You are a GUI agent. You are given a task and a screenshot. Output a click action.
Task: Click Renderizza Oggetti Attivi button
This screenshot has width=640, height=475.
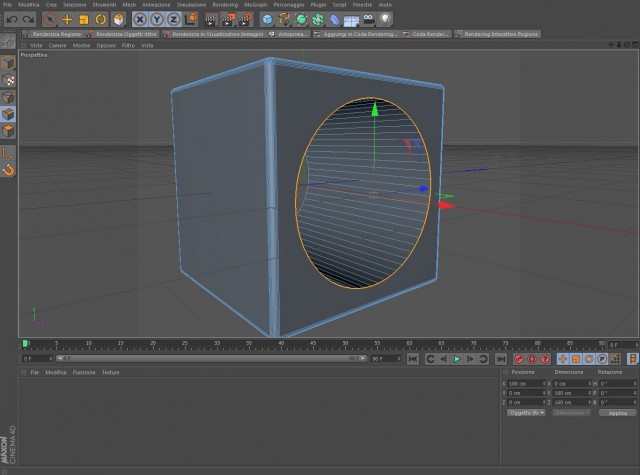pyautogui.click(x=122, y=34)
